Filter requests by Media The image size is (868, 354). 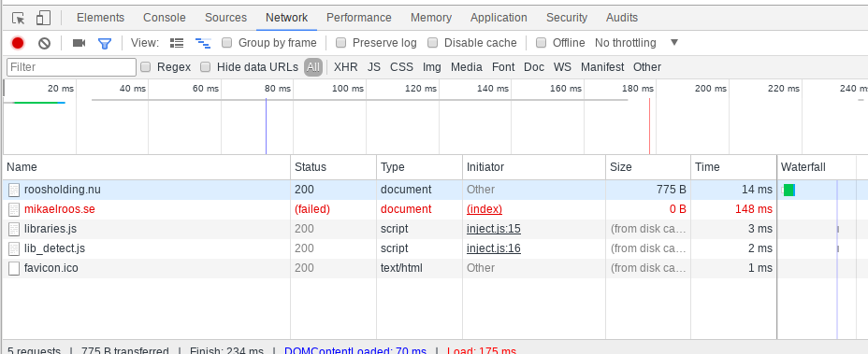click(x=467, y=67)
